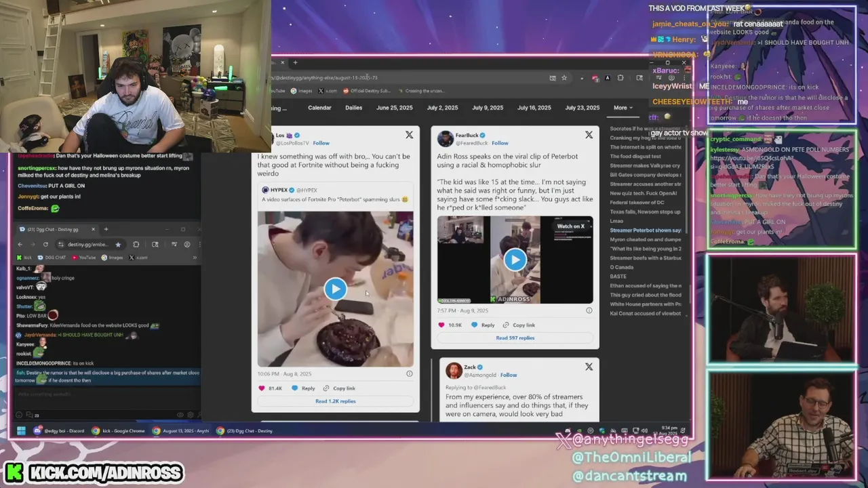868x488 pixels.
Task: Switch to kick - Google Chrome taskbar item
Action: [x=118, y=430]
